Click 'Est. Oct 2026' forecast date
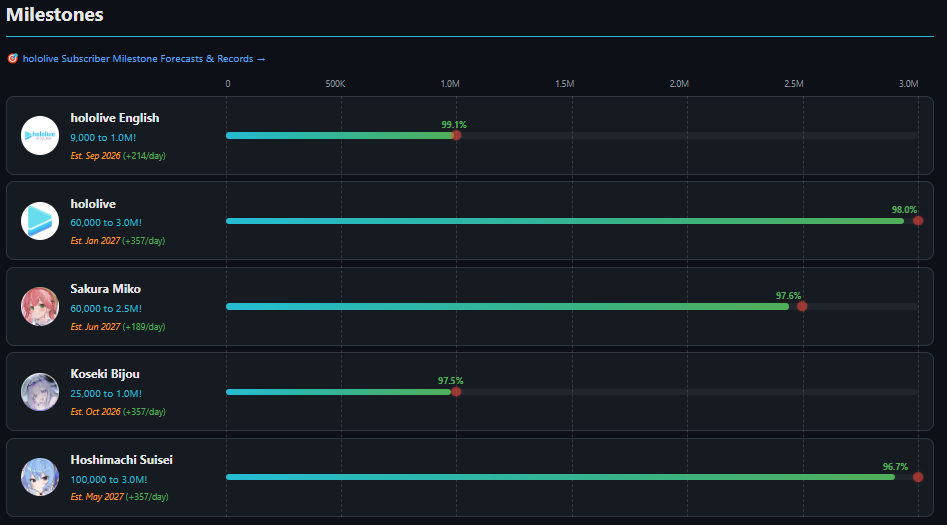Screen dimensions: 947x525 point(95,412)
